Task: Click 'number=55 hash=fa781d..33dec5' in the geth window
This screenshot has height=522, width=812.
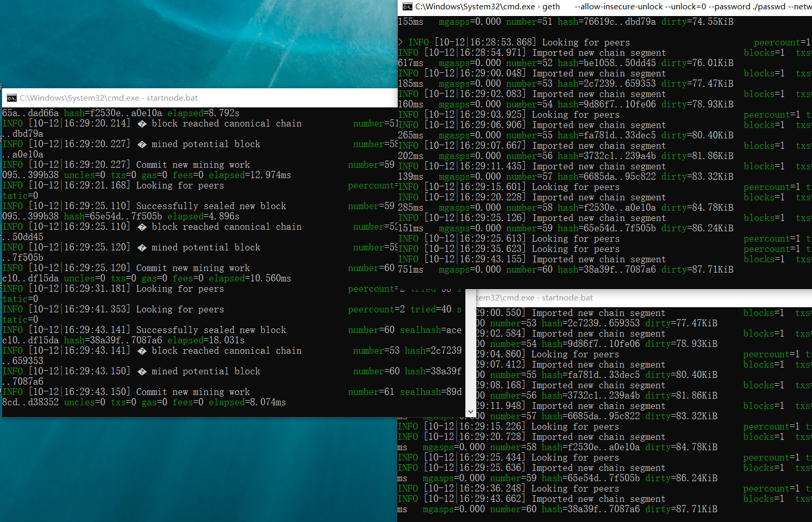Action: pos(581,135)
